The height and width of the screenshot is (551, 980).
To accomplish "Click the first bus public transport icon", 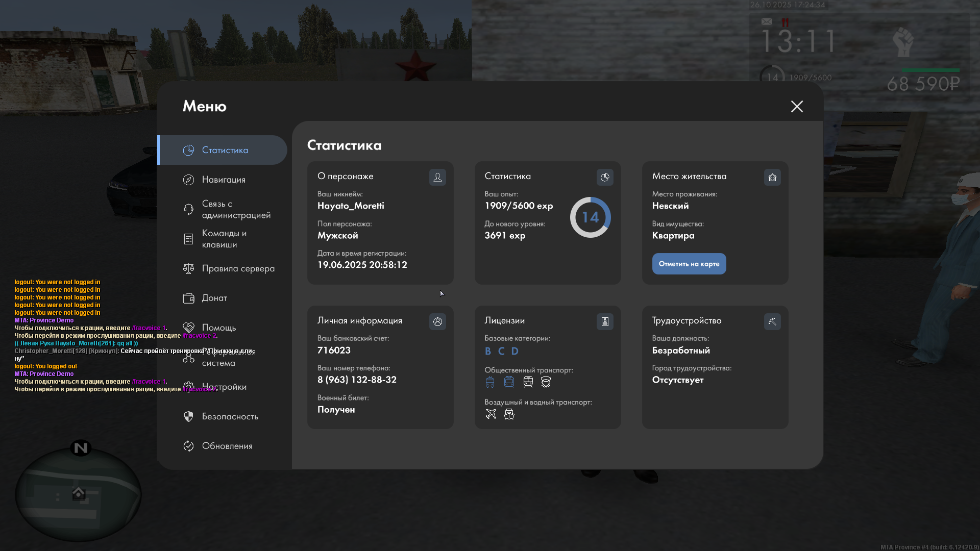I will pos(490,382).
